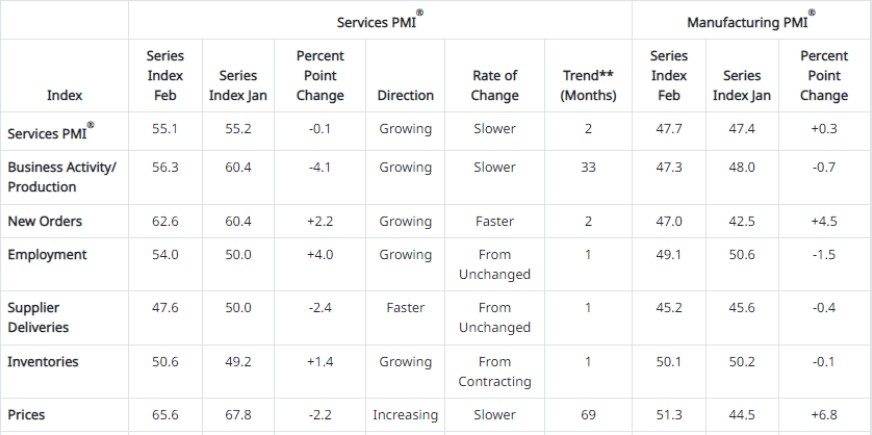Screen dimensions: 872x435
Task: Select the New Orders row label
Action: tap(44, 221)
